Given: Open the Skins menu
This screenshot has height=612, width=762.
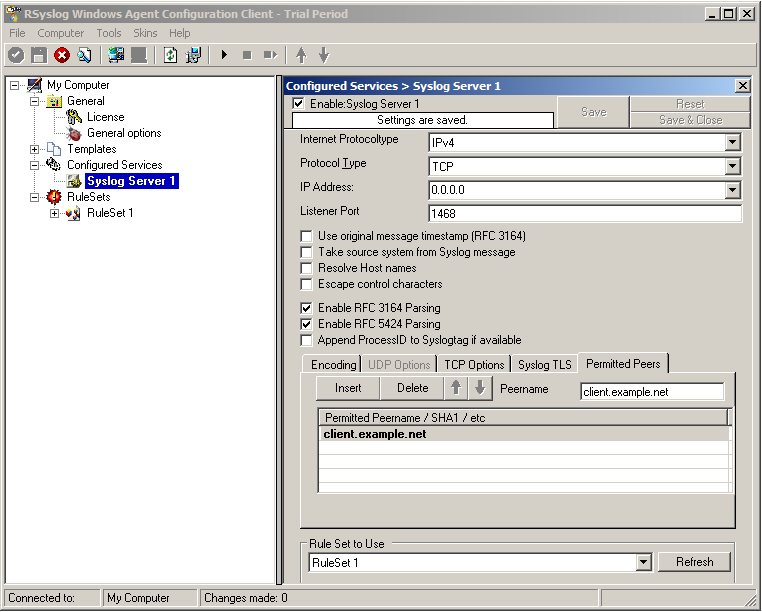Looking at the screenshot, I should click(x=145, y=33).
